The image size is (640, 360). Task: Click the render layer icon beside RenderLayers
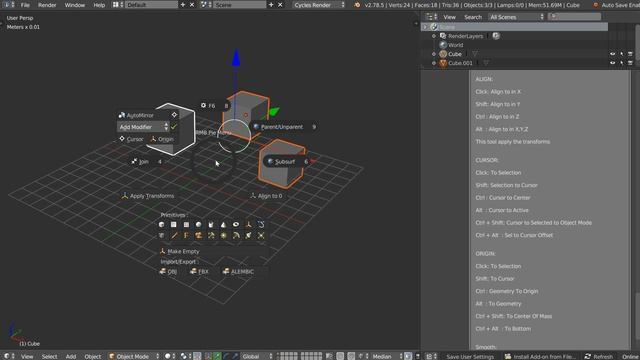point(496,36)
